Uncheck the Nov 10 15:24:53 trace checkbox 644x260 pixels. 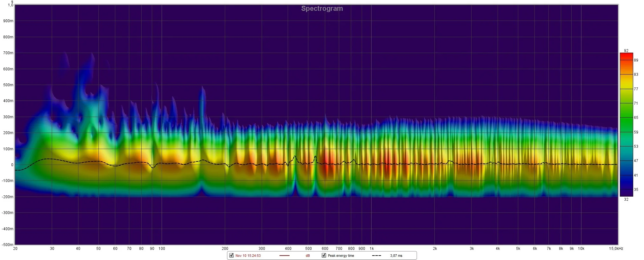tap(231, 255)
